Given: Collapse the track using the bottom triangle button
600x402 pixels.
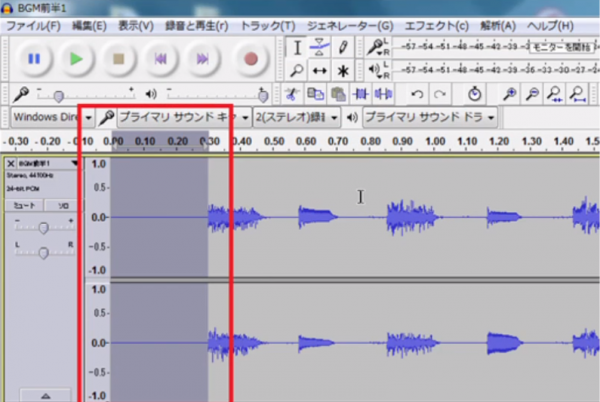Looking at the screenshot, I should click(x=42, y=396).
